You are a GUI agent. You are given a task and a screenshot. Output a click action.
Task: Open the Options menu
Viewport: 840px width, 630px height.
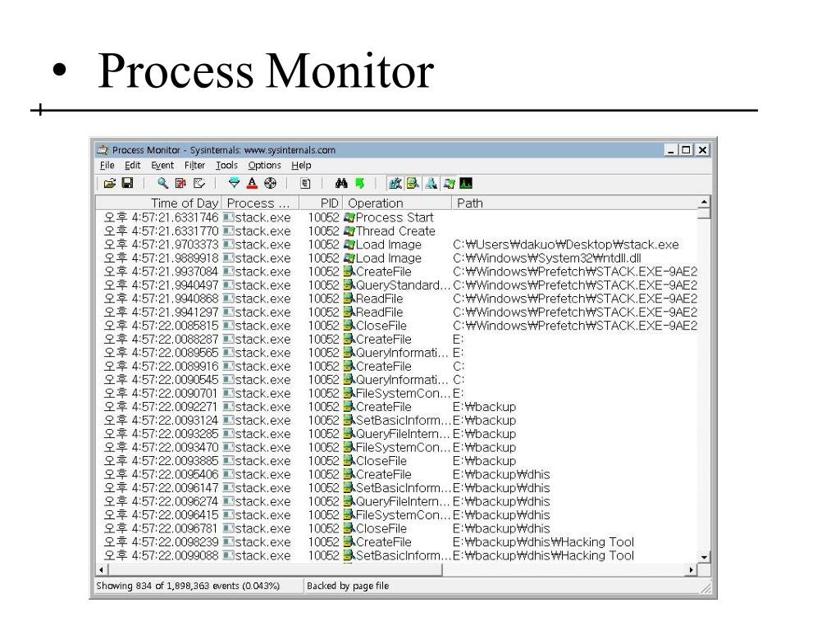pyautogui.click(x=264, y=165)
